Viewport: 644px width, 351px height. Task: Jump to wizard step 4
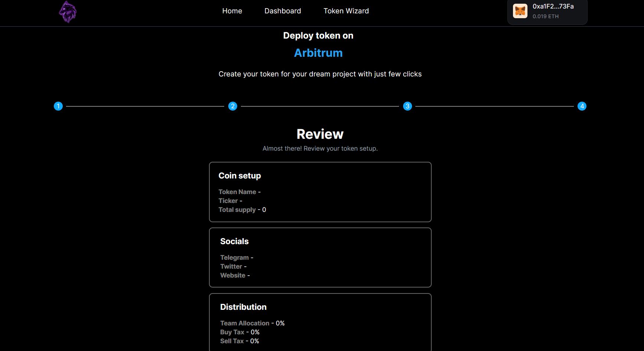pos(582,106)
